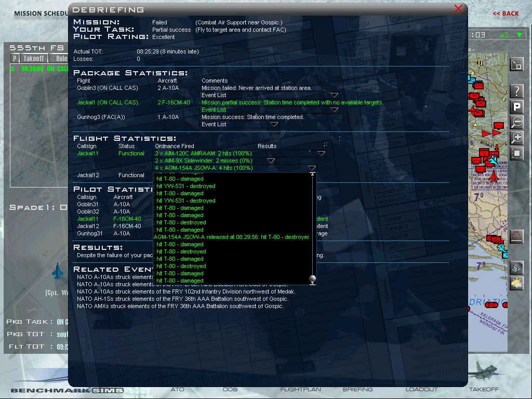
Task: Collapse the AGM-154A JSOW-A results dropdown
Action: [x=312, y=168]
